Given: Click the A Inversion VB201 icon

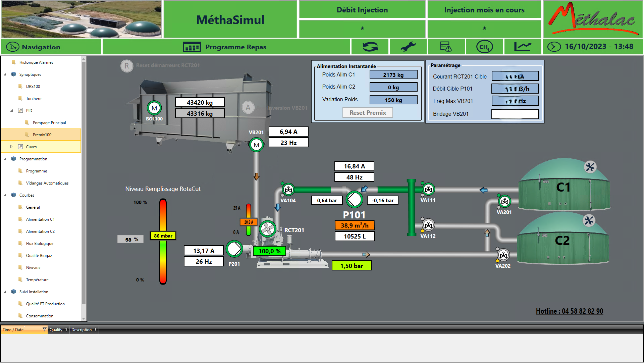Looking at the screenshot, I should (x=248, y=108).
